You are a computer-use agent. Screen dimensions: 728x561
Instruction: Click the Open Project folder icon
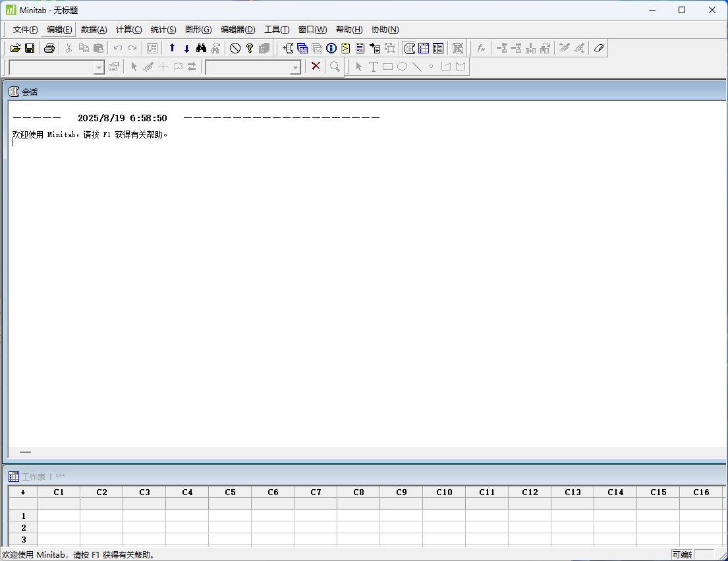pos(15,48)
